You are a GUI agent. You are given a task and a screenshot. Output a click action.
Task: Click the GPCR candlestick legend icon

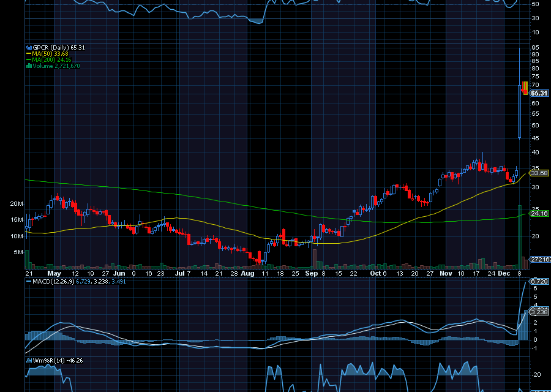28,47
